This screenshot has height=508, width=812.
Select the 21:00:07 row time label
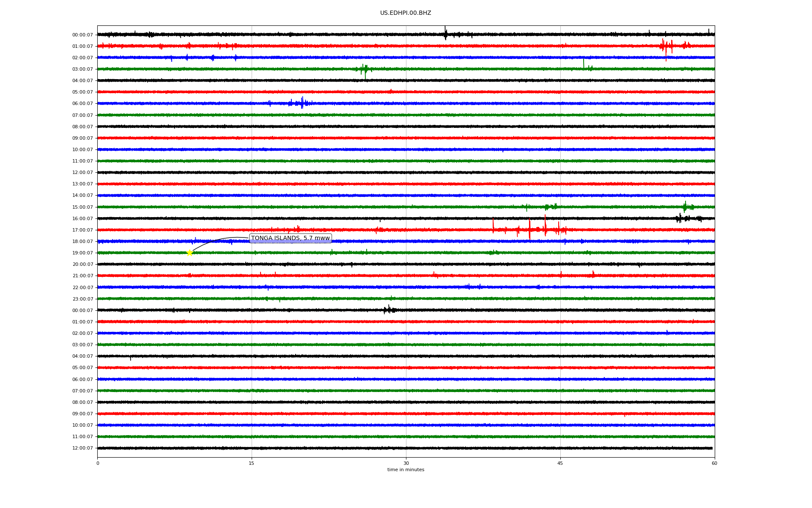click(82, 276)
